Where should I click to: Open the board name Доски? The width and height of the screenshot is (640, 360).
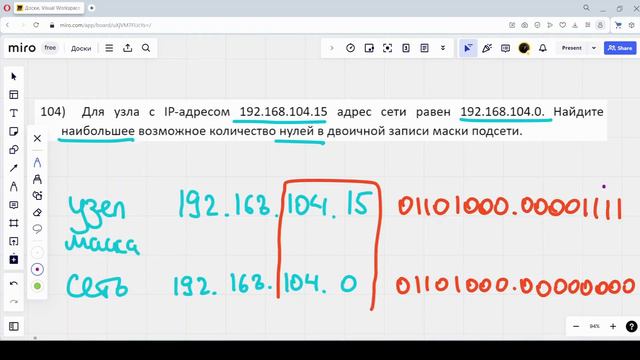coord(81,48)
